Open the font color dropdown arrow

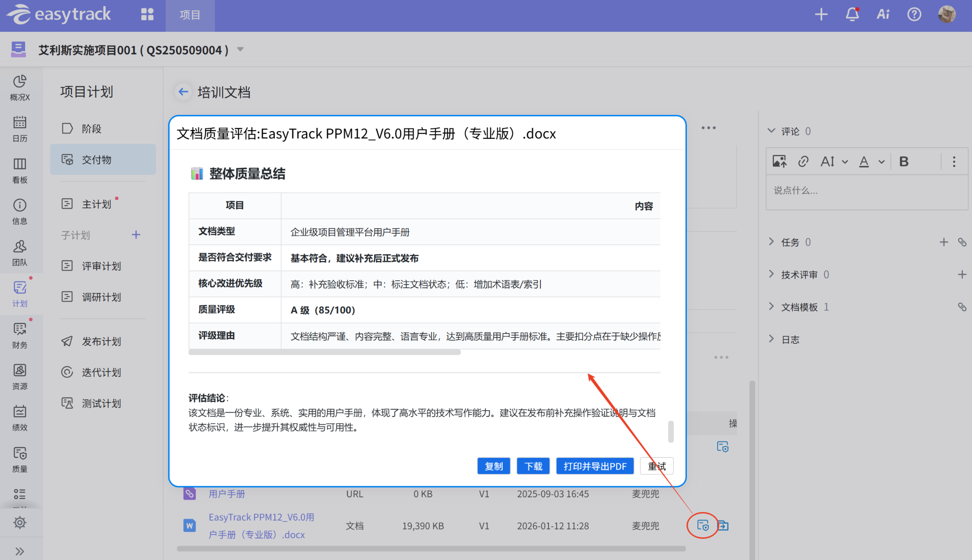coord(882,162)
